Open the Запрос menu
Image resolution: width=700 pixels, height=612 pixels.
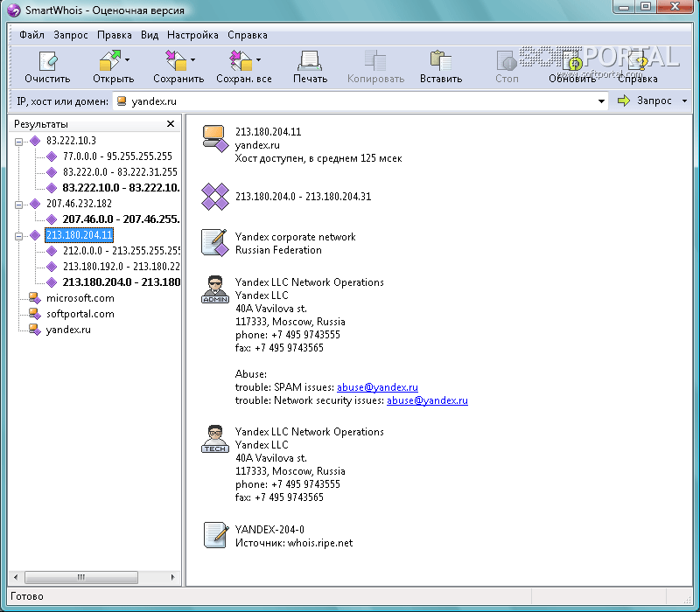click(71, 35)
